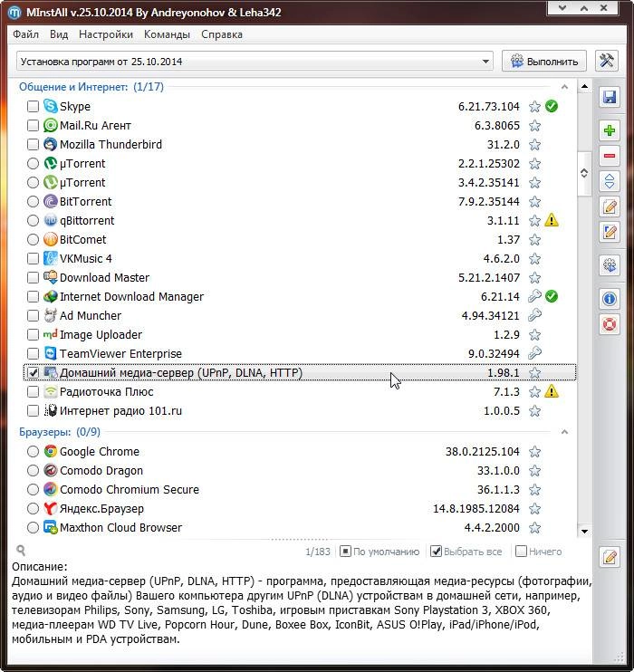Select the VKMusic 4 row

click(300, 258)
